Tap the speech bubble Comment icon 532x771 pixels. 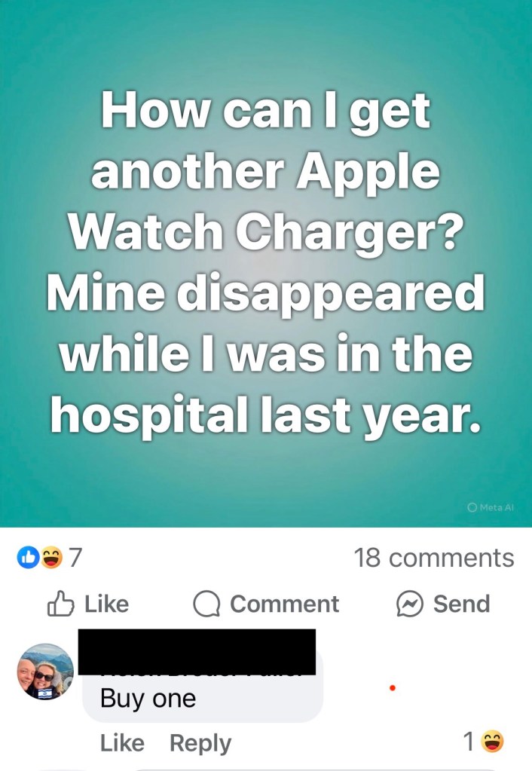click(206, 604)
